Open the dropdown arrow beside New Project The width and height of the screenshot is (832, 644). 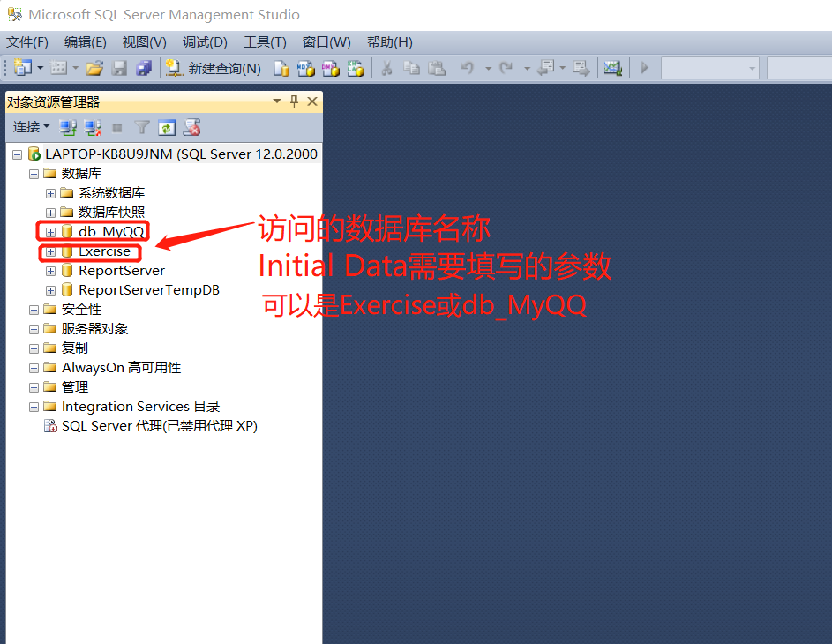tap(40, 67)
